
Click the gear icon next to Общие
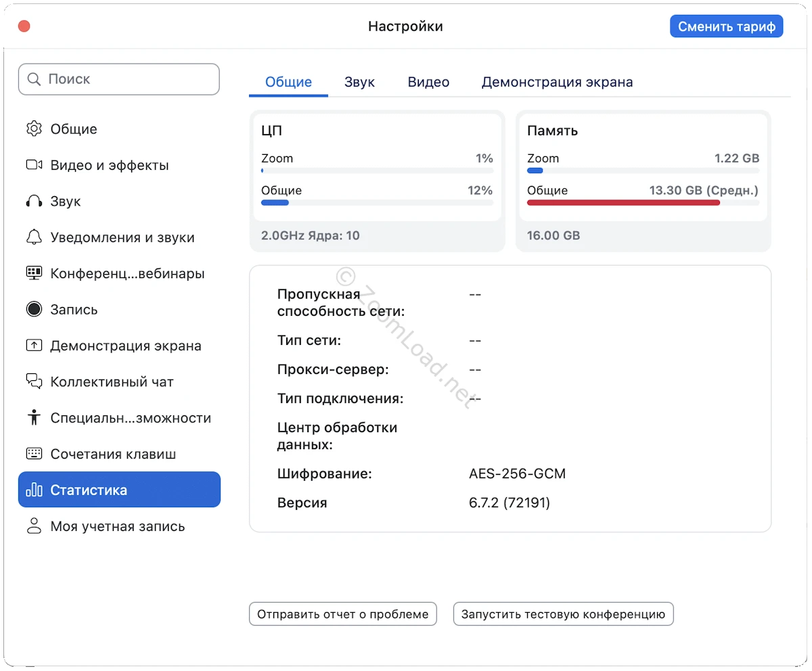point(34,129)
